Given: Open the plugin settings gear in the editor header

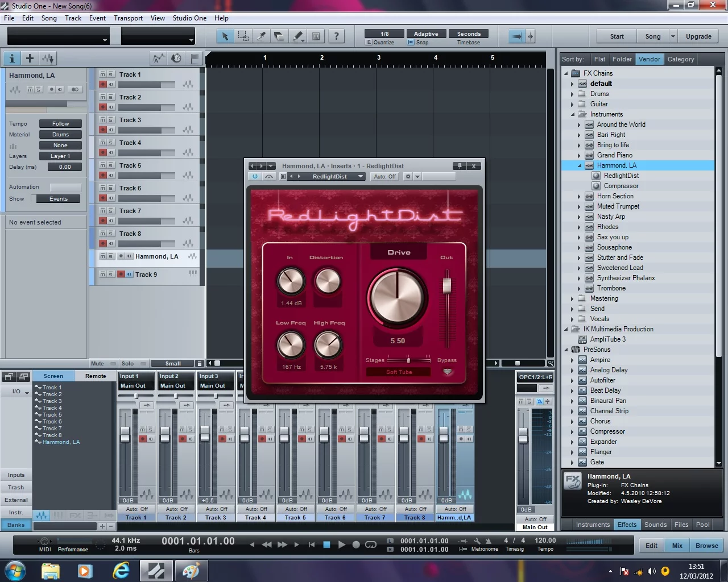Looking at the screenshot, I should tap(408, 177).
